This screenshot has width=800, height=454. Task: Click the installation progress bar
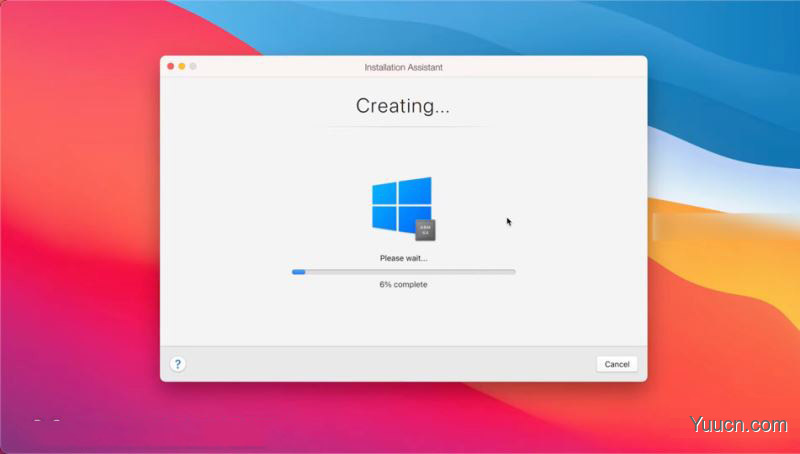pos(404,272)
